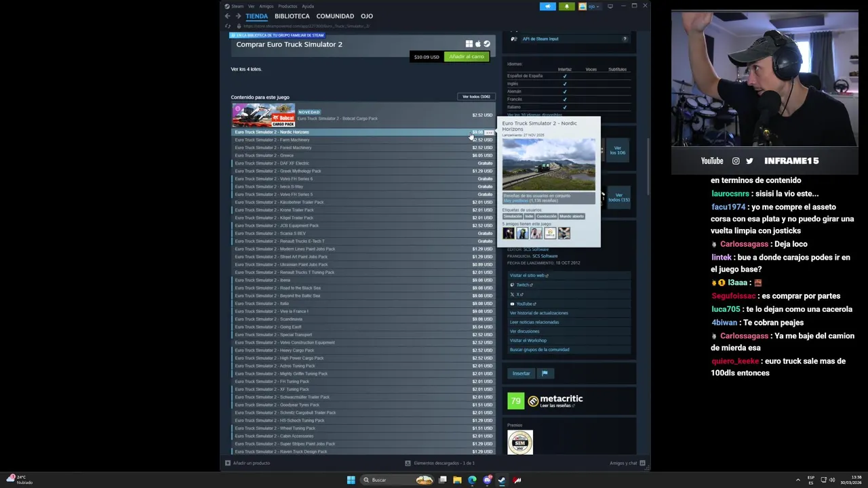
Task: Click the Insertar button
Action: point(521,373)
